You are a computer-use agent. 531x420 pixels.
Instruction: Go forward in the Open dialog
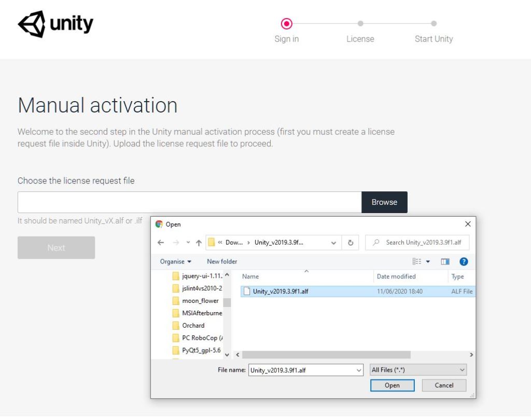(176, 243)
